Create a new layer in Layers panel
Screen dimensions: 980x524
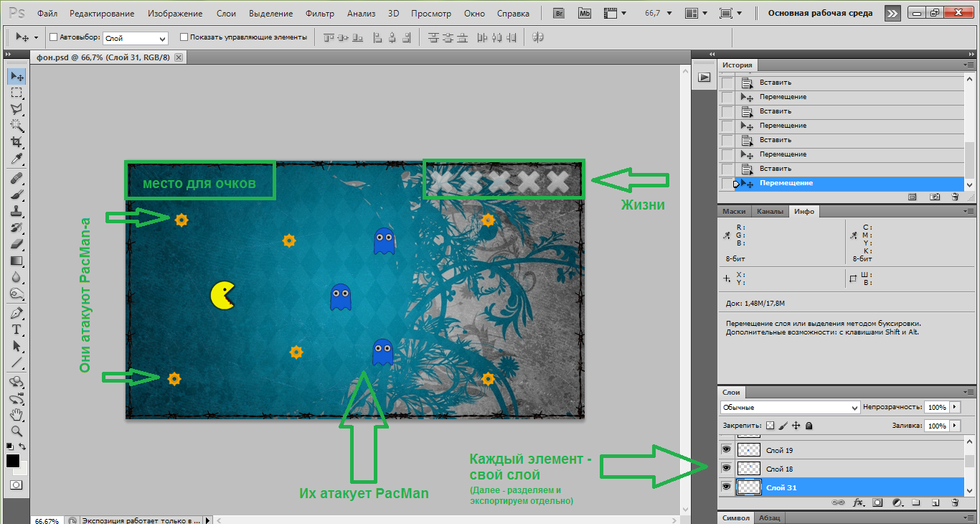click(x=935, y=502)
